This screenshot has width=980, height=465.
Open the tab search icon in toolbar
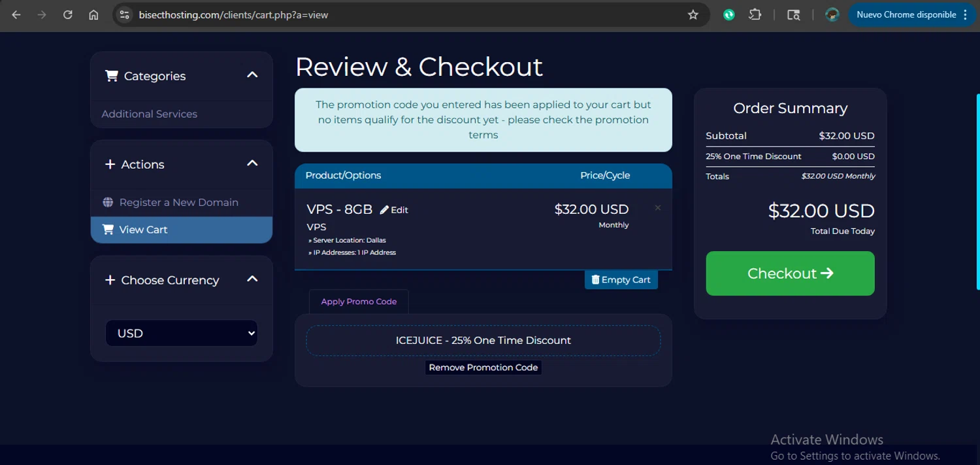tap(793, 14)
